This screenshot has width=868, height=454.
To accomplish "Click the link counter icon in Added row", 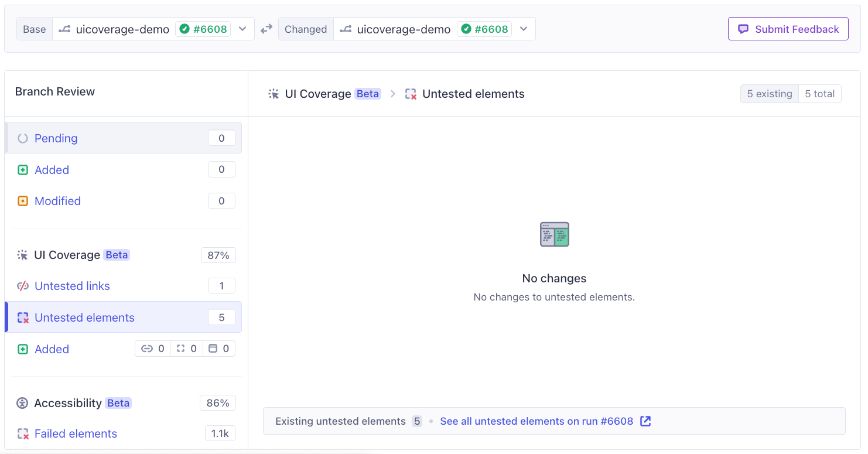I will click(x=147, y=348).
